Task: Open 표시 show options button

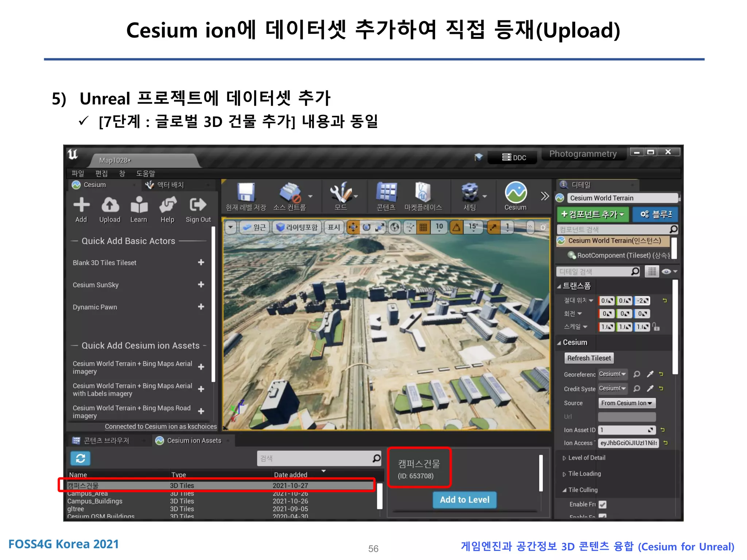Action: 334,227
